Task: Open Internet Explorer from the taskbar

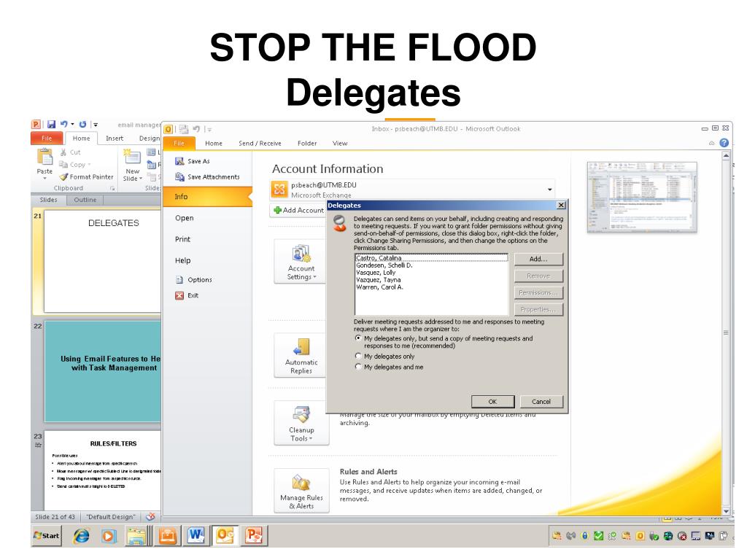Action: tap(81, 536)
